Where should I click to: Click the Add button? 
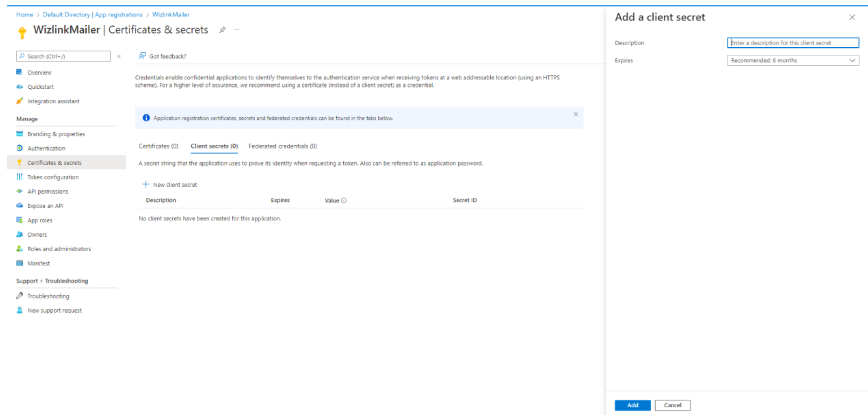tap(632, 405)
